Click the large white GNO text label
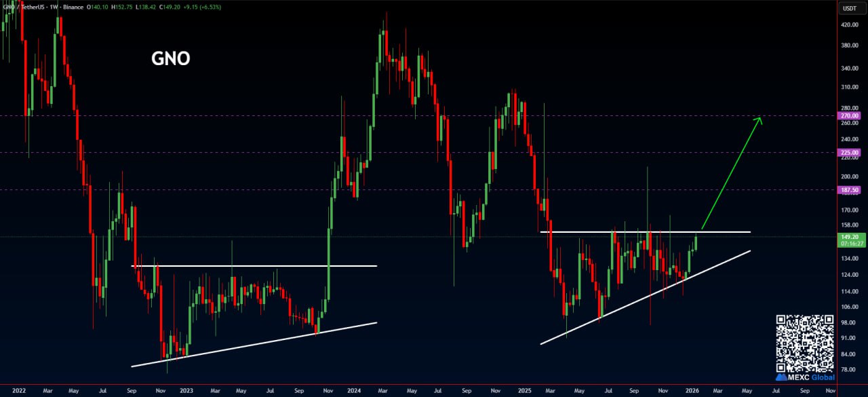Screen dimensions: 868x397 point(170,59)
